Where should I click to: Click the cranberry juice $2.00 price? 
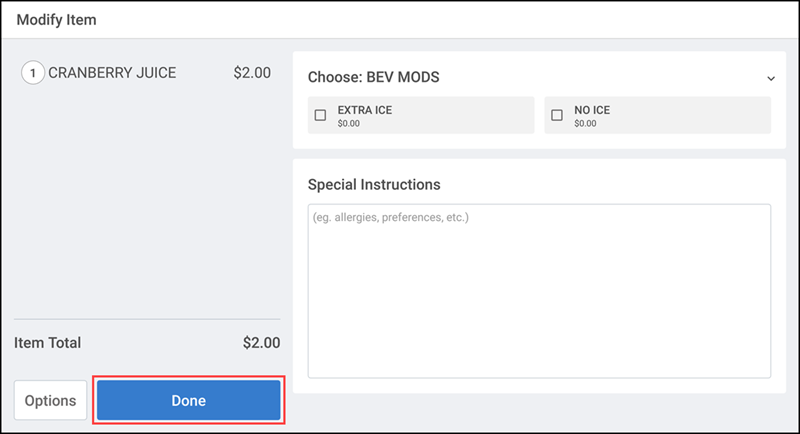click(x=252, y=73)
